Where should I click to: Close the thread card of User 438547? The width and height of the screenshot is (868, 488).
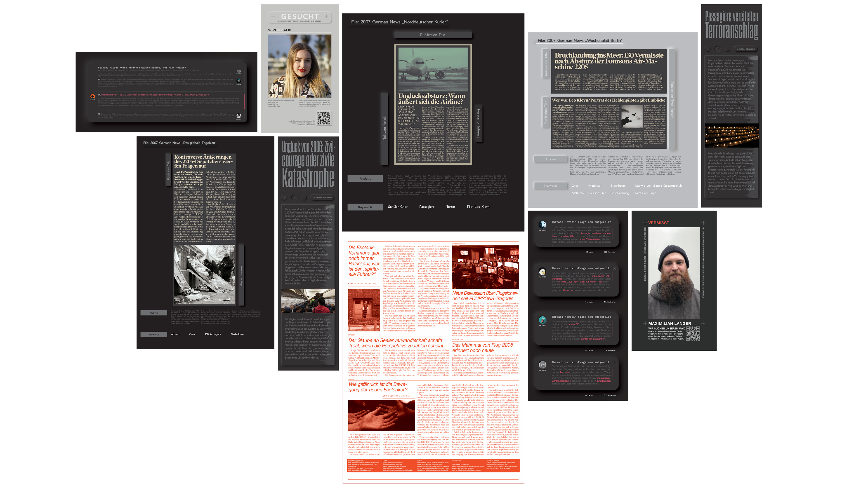615,268
